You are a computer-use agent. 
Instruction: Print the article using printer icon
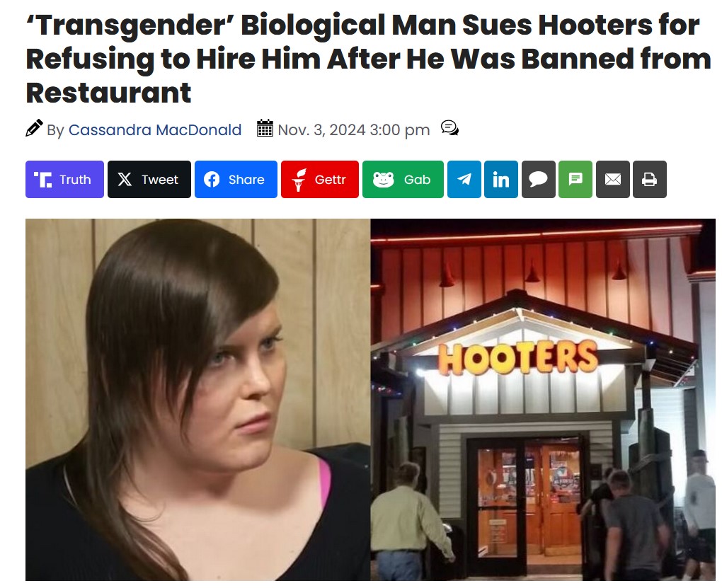[650, 180]
